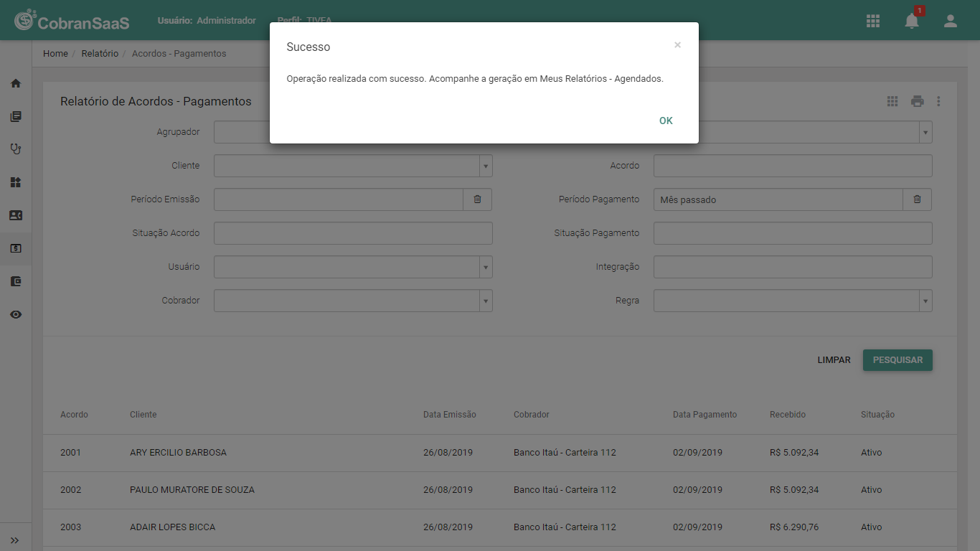The height and width of the screenshot is (551, 980).
Task: Open the library books sidebar icon
Action: 16,116
